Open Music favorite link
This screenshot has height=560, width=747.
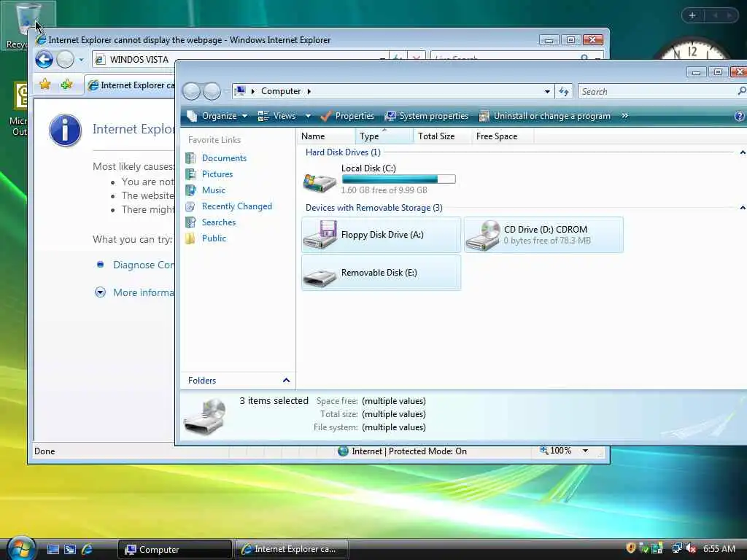tap(214, 190)
